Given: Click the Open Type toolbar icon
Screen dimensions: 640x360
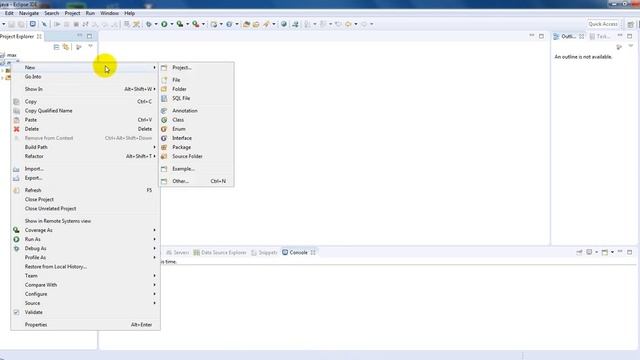Looking at the screenshot, I should [246, 24].
